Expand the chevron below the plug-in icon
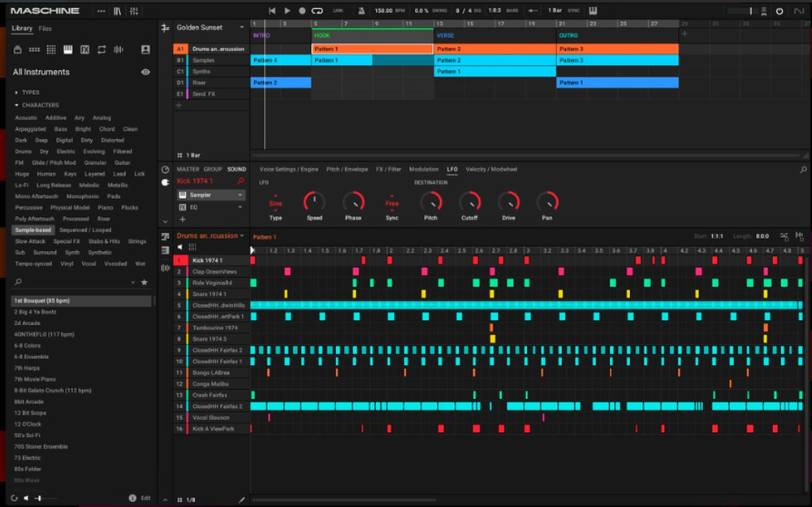This screenshot has width=812, height=507. point(165,221)
